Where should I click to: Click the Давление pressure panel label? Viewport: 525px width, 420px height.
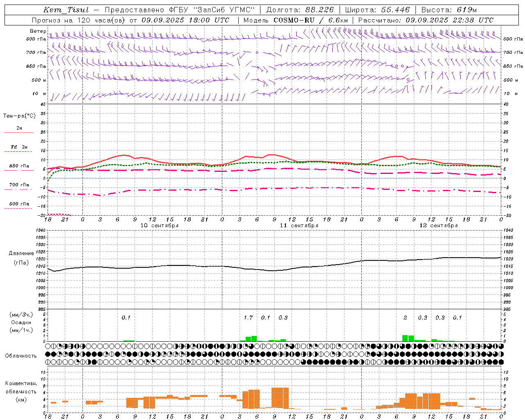tap(21, 253)
